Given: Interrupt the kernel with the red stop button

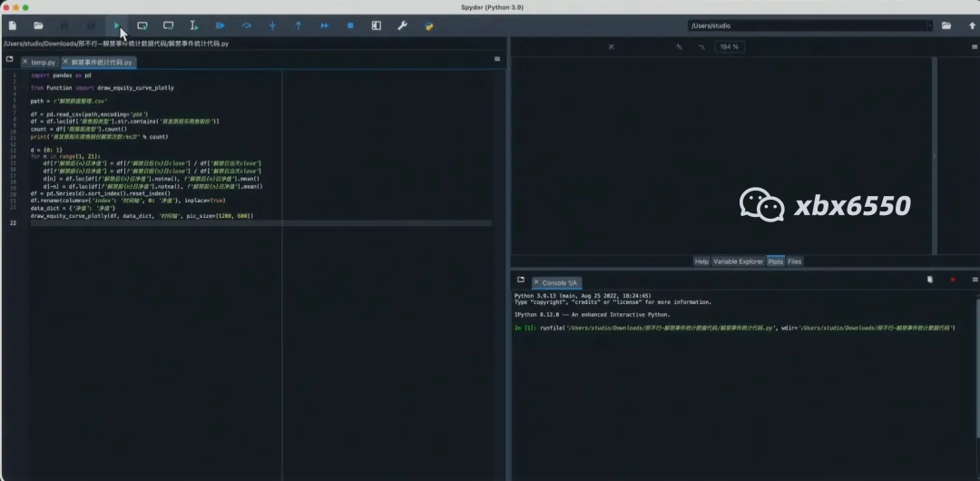Looking at the screenshot, I should click(x=953, y=280).
